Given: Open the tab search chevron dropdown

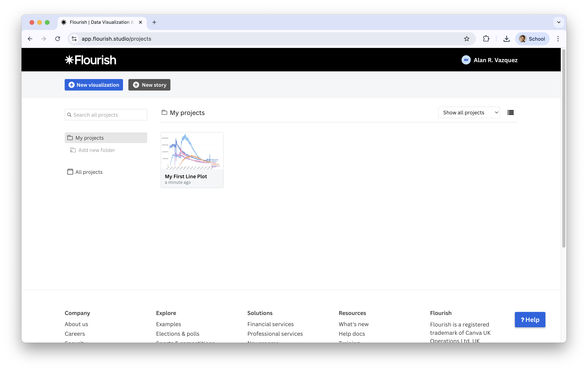Looking at the screenshot, I should coord(559,22).
